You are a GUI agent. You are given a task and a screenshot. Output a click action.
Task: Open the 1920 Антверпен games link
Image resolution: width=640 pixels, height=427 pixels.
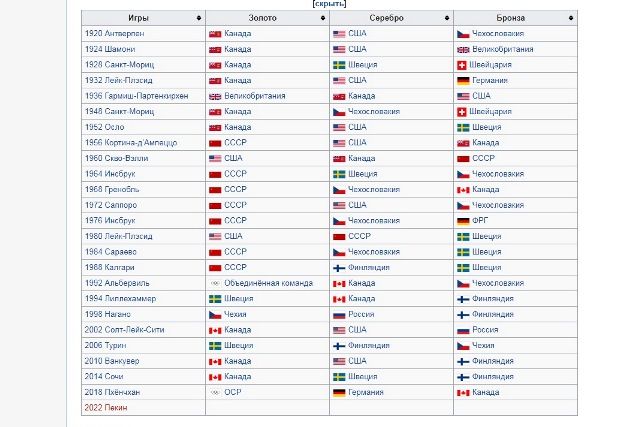pyautogui.click(x=115, y=33)
